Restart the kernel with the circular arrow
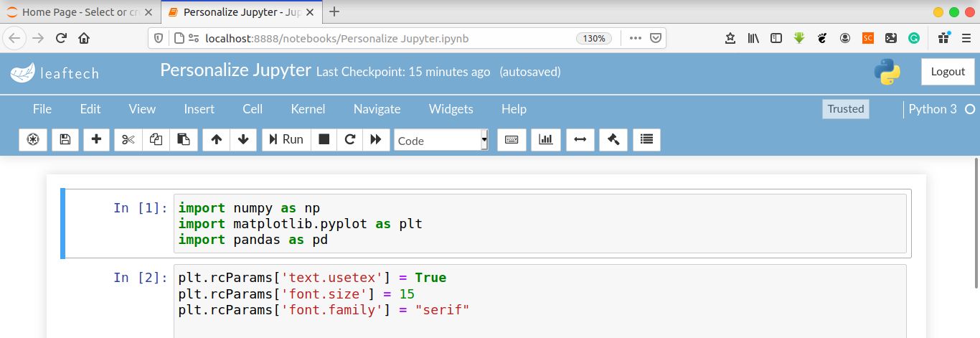This screenshot has width=980, height=338. pyautogui.click(x=350, y=140)
